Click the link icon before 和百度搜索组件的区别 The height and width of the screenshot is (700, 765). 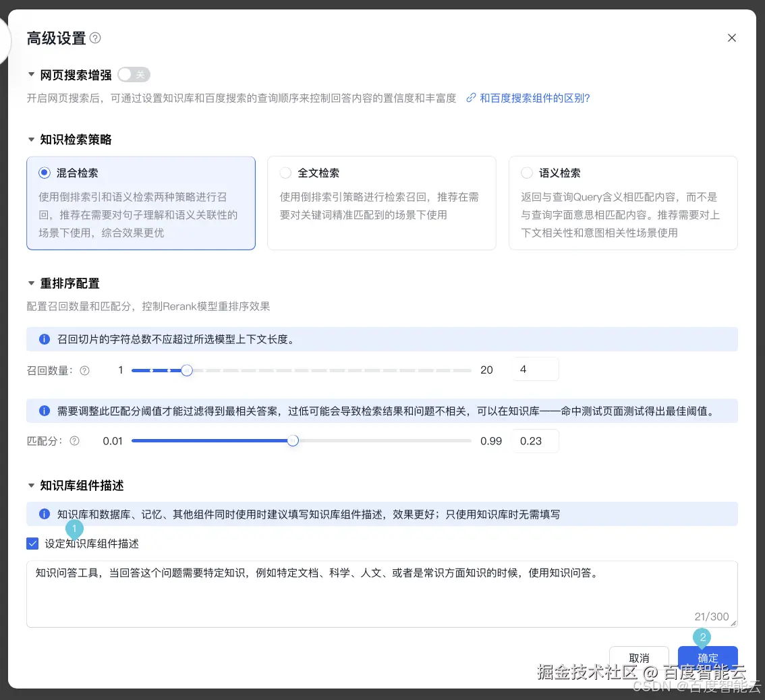471,98
